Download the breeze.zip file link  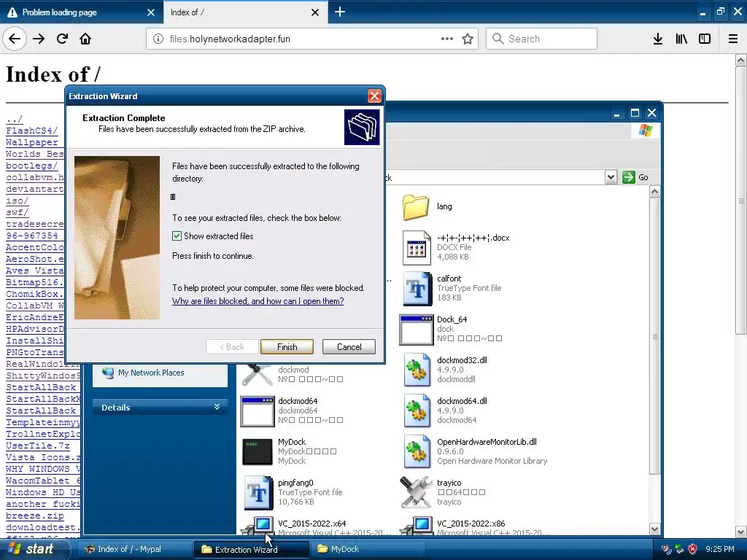tap(35, 516)
